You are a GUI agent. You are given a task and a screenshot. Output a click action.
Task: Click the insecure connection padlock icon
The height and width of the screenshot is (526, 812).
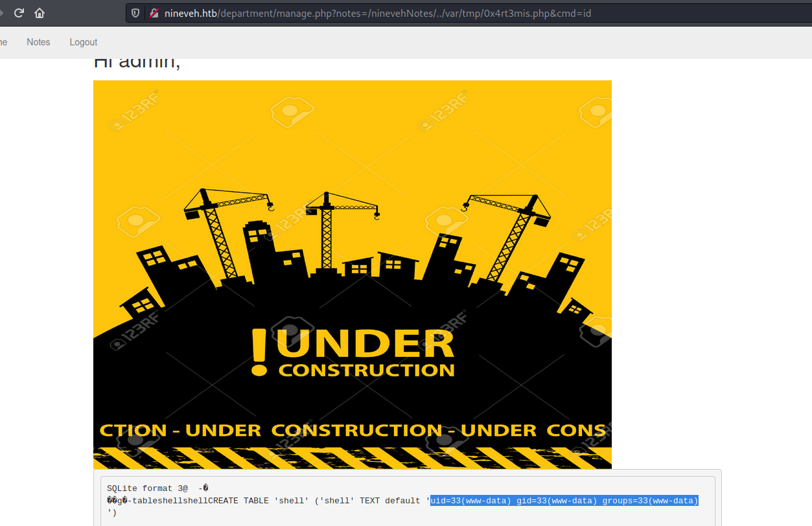coord(154,13)
